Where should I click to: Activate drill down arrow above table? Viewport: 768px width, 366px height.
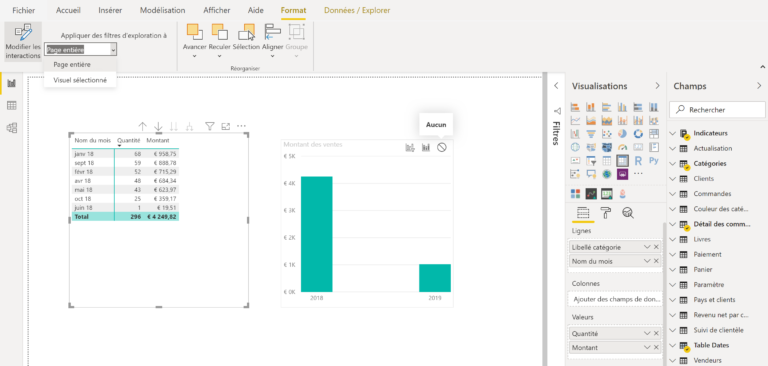[158, 126]
